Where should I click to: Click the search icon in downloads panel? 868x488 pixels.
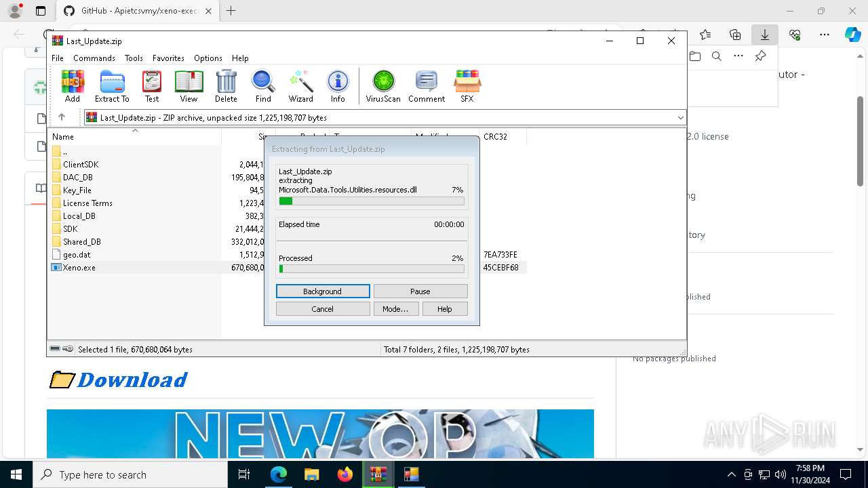click(x=716, y=56)
